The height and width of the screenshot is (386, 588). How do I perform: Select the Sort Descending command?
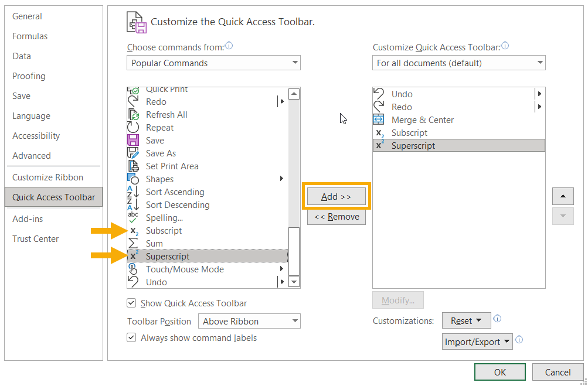(177, 204)
